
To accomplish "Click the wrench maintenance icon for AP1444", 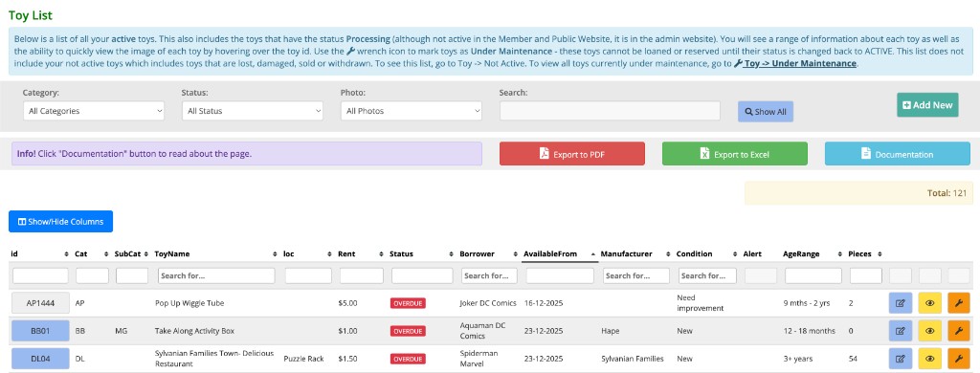I will (x=958, y=303).
